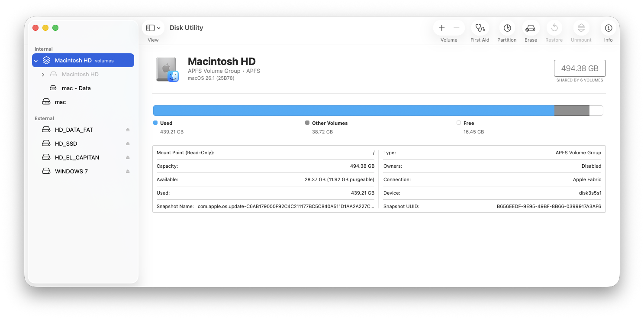Remove a volume with the minus icon
Viewport: 644px width, 319px height.
456,28
